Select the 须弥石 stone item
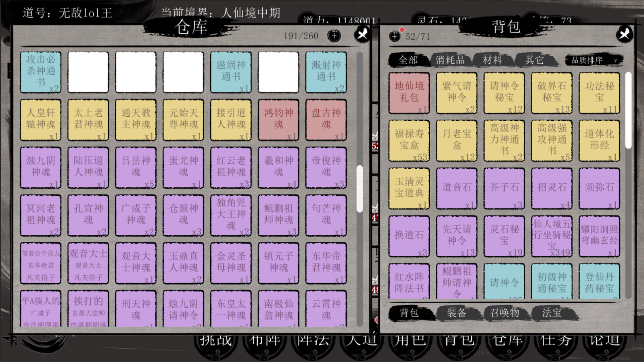This screenshot has height=362, width=644. click(x=599, y=188)
